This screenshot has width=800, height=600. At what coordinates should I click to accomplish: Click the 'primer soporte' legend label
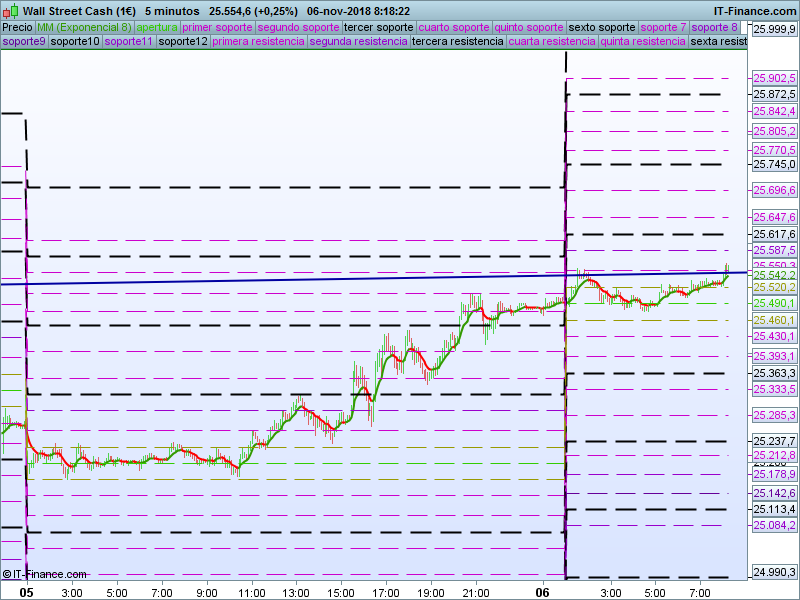click(217, 27)
